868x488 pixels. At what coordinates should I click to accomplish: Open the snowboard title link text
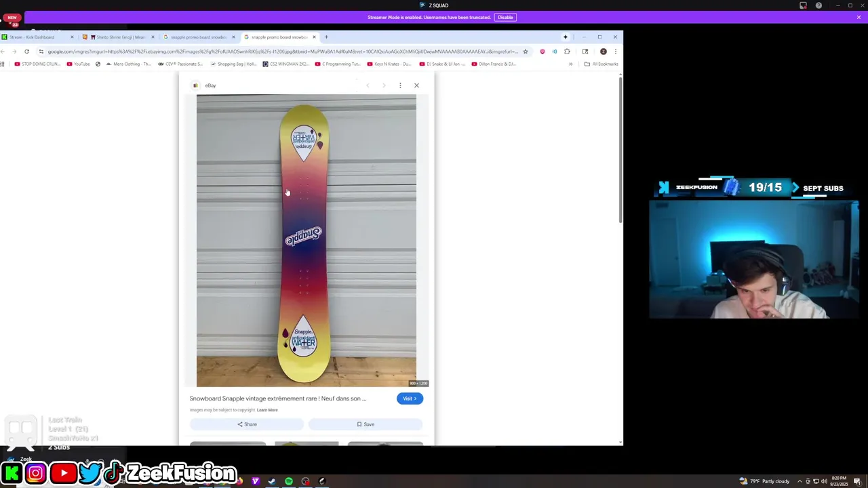pyautogui.click(x=277, y=399)
